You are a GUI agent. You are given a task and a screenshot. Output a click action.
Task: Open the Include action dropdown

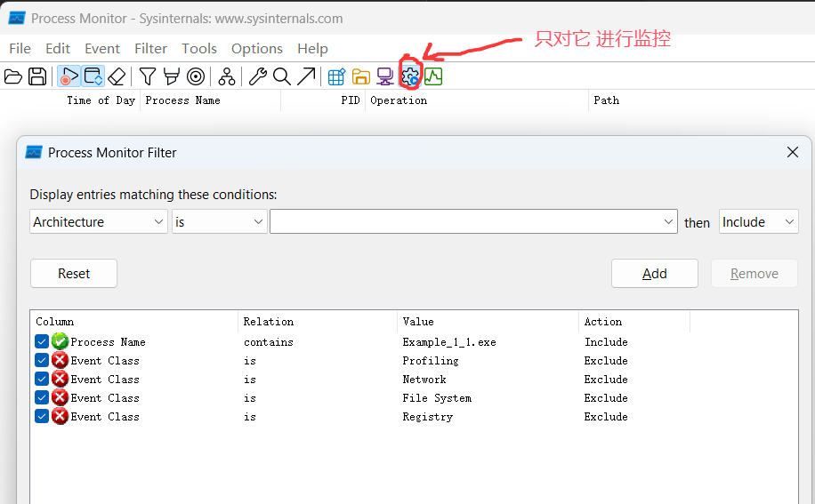coord(758,222)
